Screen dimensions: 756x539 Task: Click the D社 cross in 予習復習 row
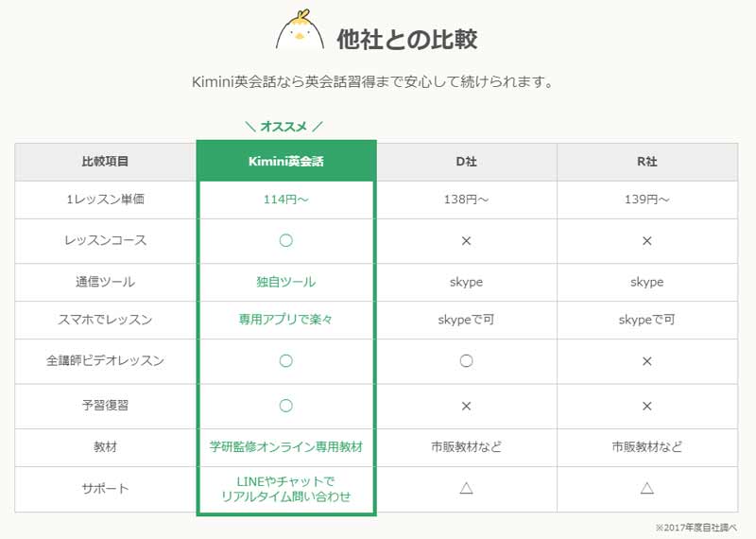point(466,407)
